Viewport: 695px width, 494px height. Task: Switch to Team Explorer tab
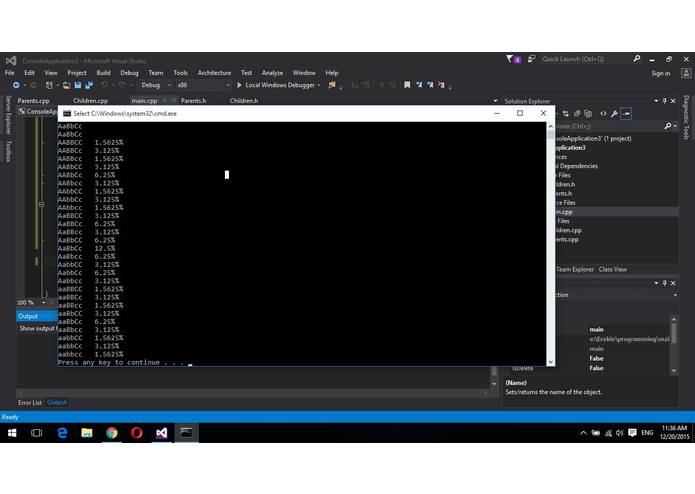tap(575, 269)
